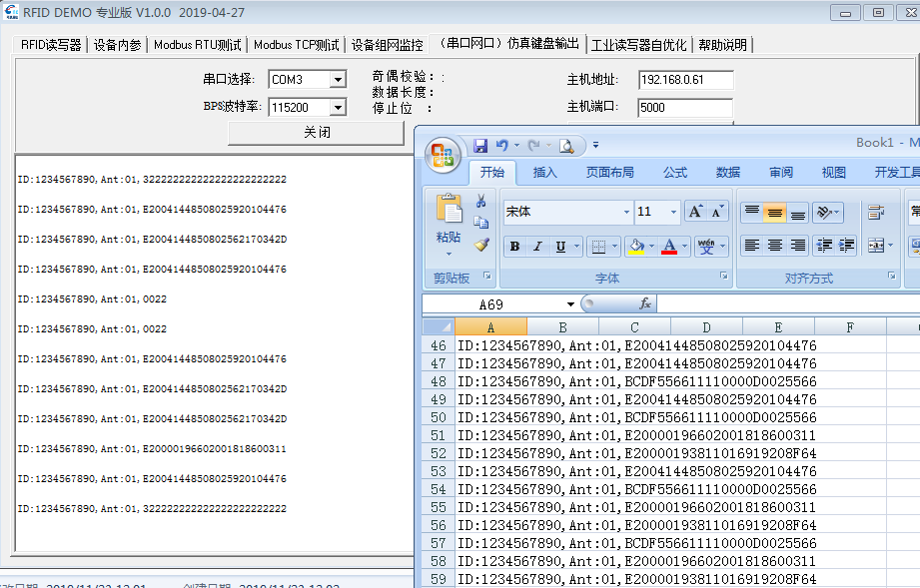Screen dimensions: 920x588
Task: Toggle italic formatting
Action: pyautogui.click(x=537, y=247)
